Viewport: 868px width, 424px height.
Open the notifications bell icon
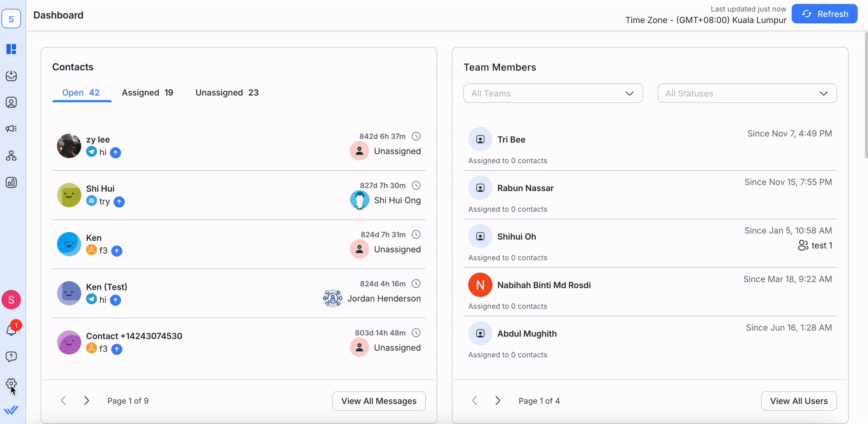(11, 330)
